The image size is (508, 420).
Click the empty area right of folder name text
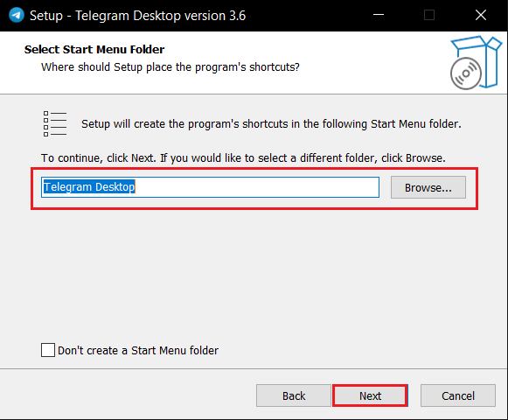coord(256,187)
